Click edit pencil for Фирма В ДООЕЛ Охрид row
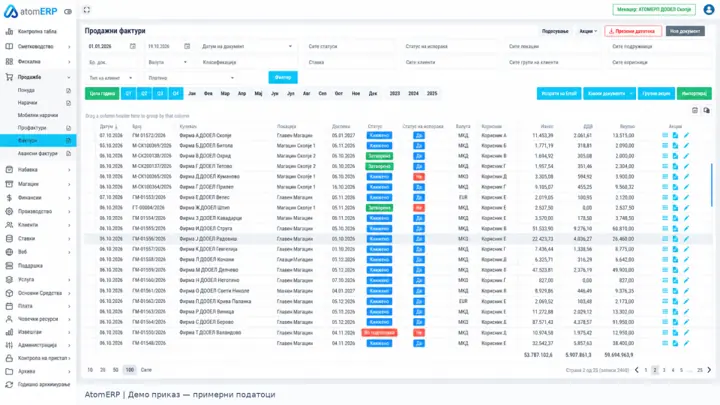 [x=686, y=156]
